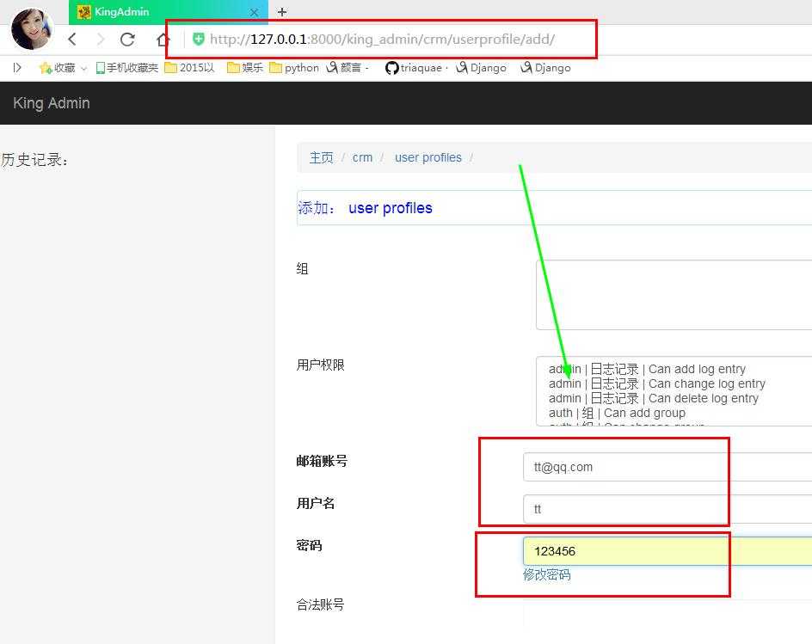The height and width of the screenshot is (644, 812).
Task: Open user profiles breadcrumb link
Action: pos(428,157)
